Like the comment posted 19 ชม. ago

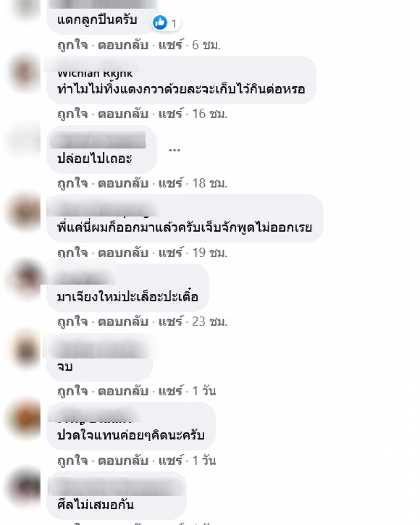click(72, 253)
